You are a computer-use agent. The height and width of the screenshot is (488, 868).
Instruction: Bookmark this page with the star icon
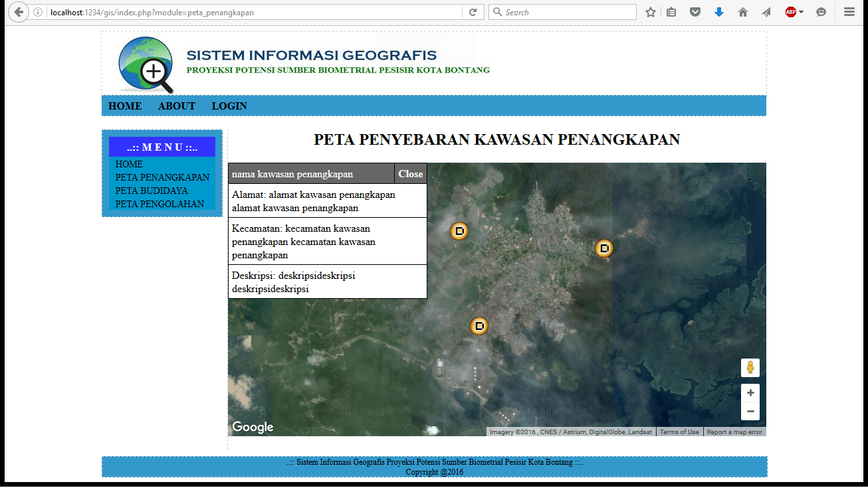651,12
